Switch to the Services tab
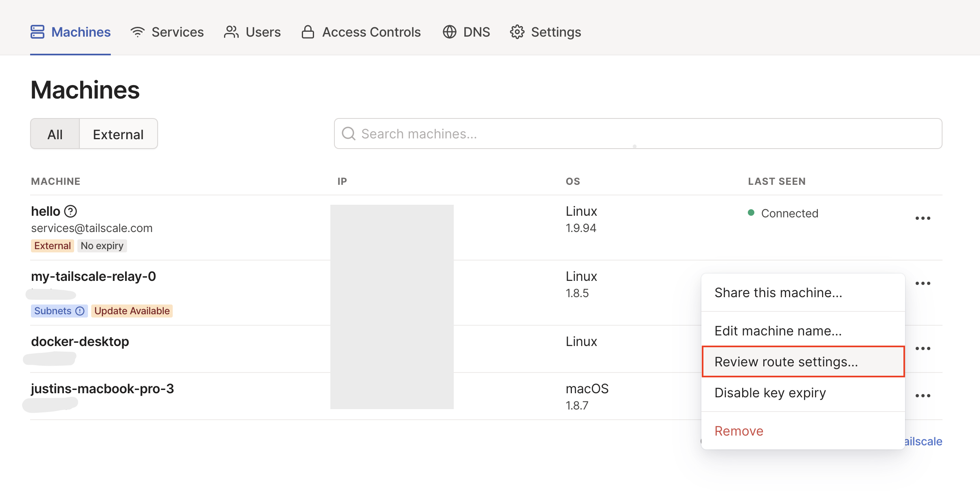The image size is (980, 495). [167, 32]
